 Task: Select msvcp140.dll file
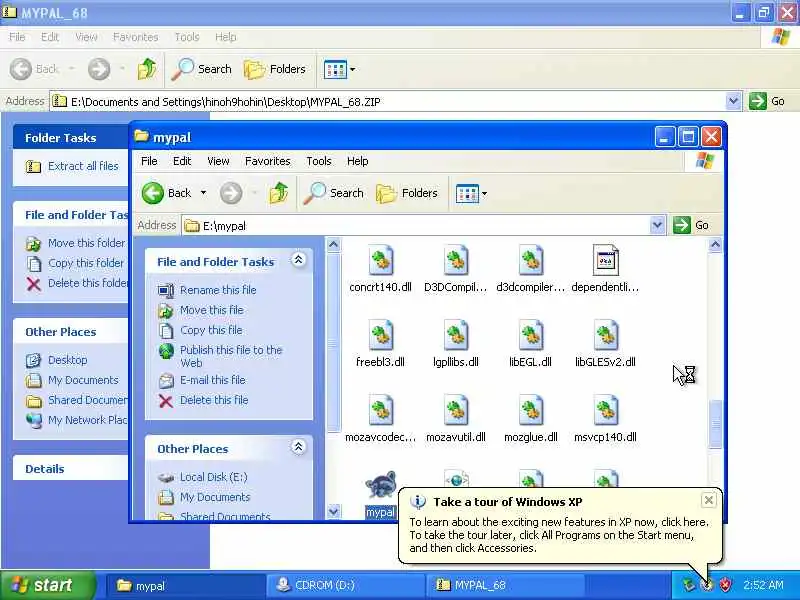pos(605,418)
